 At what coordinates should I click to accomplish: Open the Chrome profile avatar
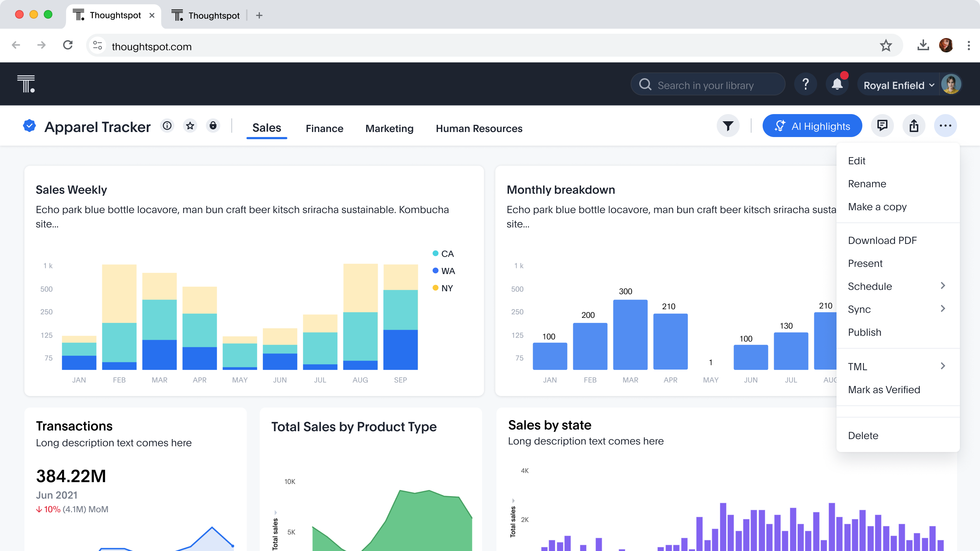946,45
